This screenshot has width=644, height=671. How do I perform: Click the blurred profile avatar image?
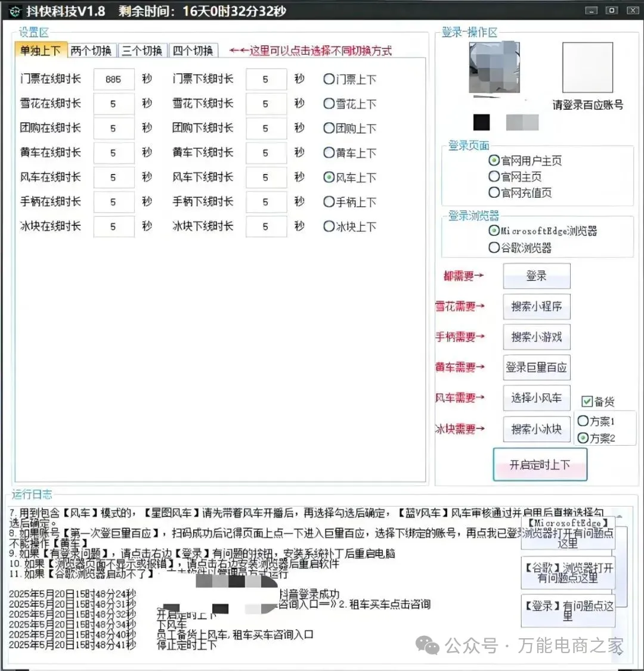click(x=494, y=69)
